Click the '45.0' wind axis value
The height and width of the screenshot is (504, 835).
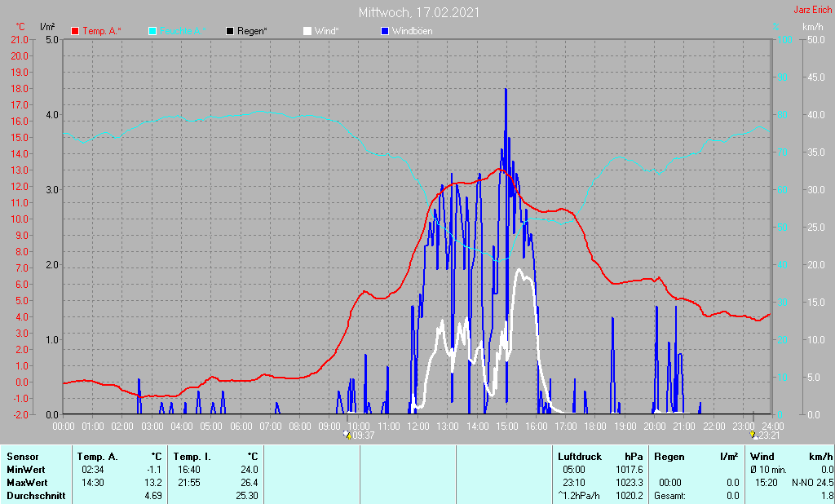click(815, 77)
